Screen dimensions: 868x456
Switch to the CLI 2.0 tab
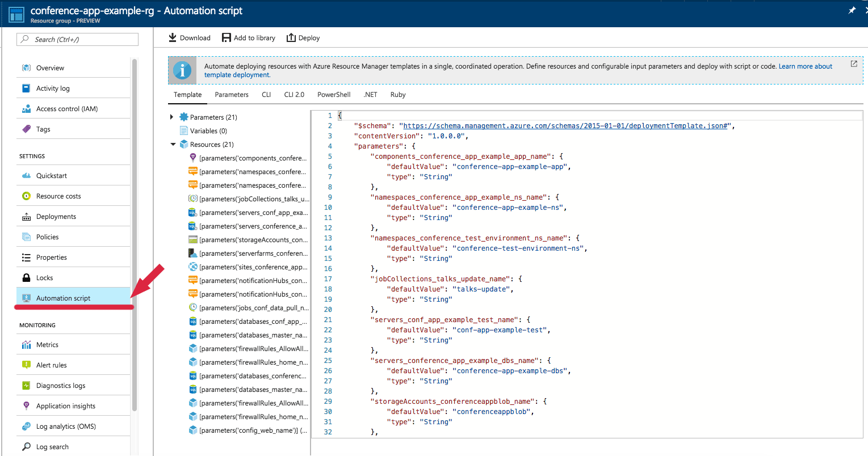click(294, 95)
